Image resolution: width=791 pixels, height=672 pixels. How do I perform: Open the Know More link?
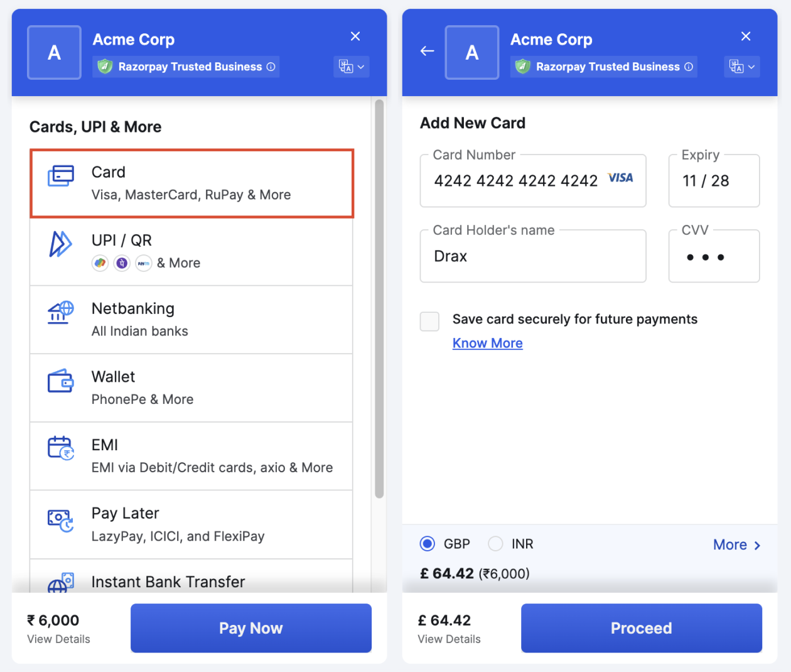pyautogui.click(x=487, y=344)
